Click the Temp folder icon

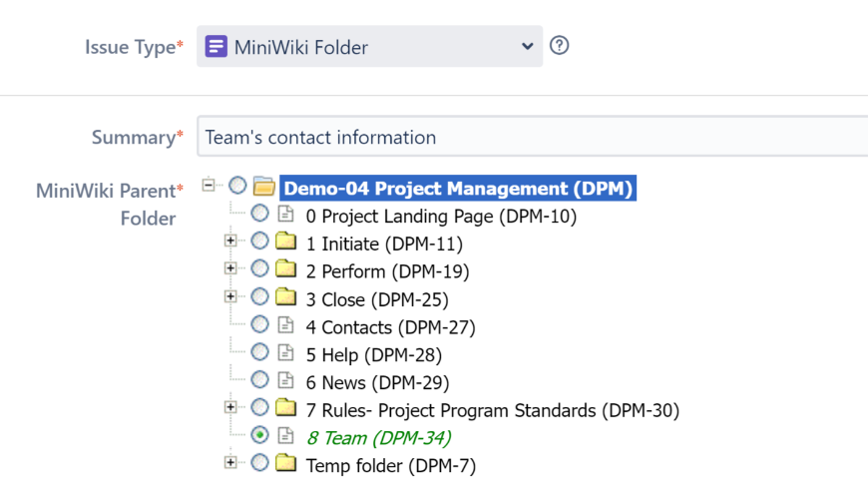pos(286,464)
